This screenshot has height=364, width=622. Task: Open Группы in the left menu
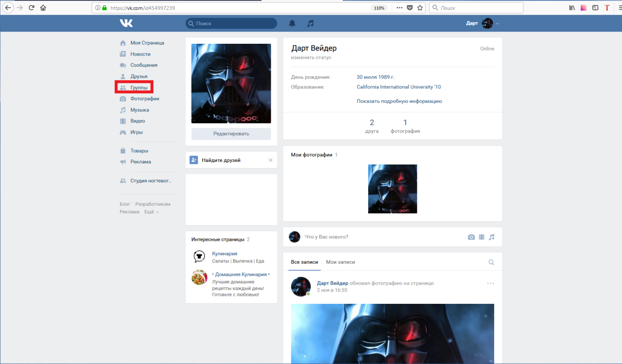(139, 88)
